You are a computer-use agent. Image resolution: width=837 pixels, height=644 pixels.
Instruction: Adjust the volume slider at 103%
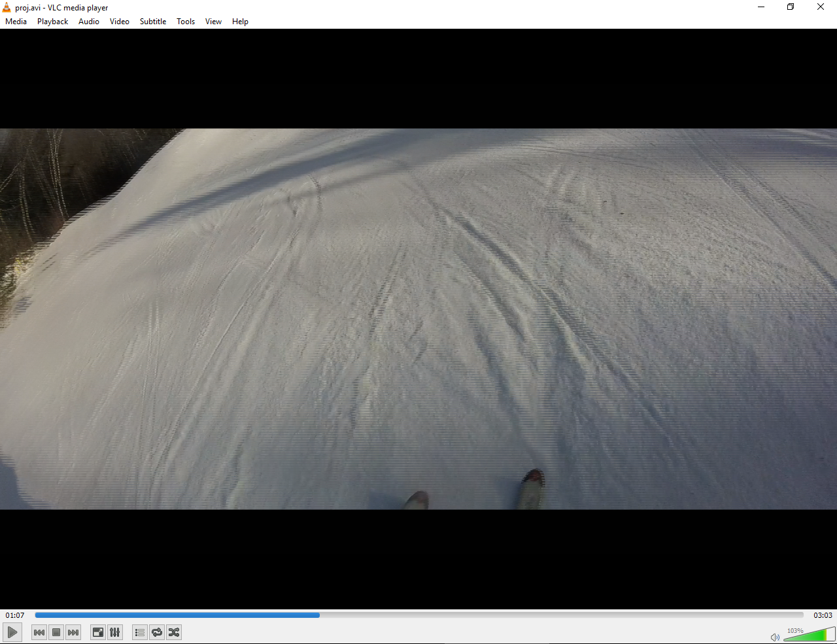click(x=810, y=634)
